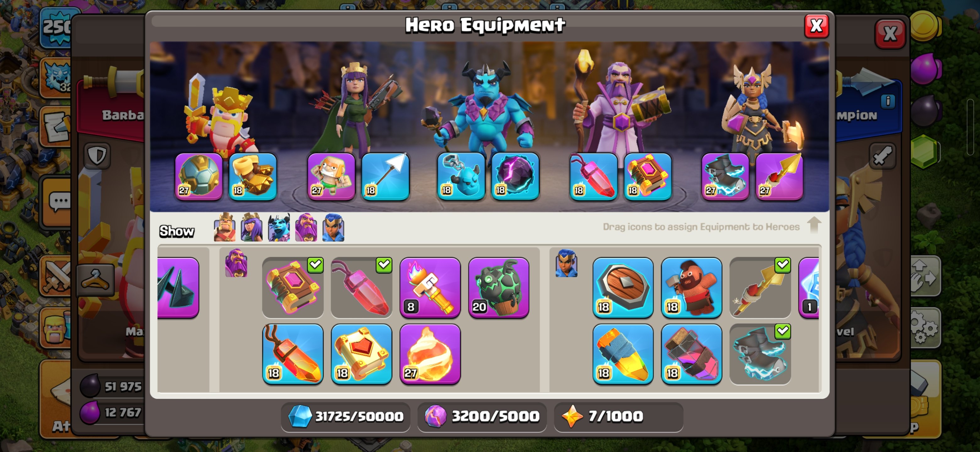Image resolution: width=980 pixels, height=452 pixels.
Task: Select the level 20 green lava balloon equipment
Action: (x=498, y=288)
